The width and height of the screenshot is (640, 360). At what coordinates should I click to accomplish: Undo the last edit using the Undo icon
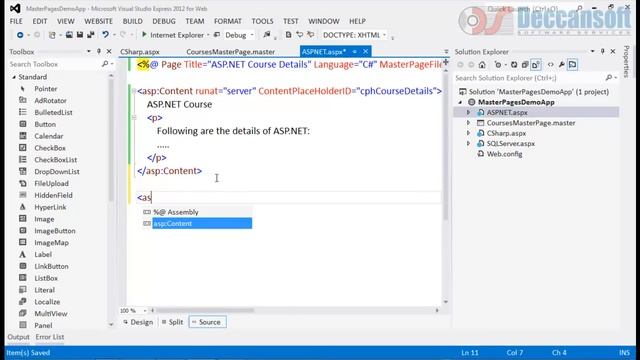tap(105, 35)
